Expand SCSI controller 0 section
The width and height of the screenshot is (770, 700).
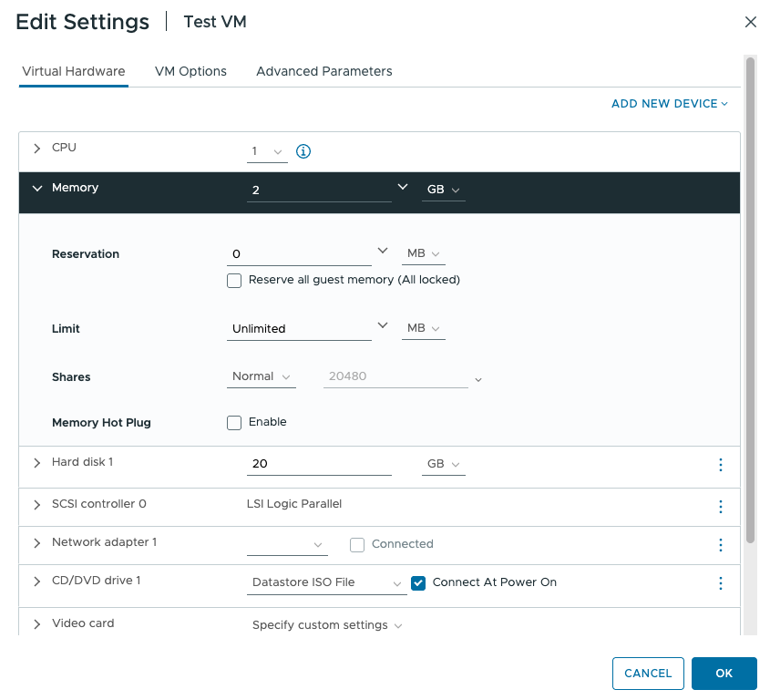click(x=36, y=505)
